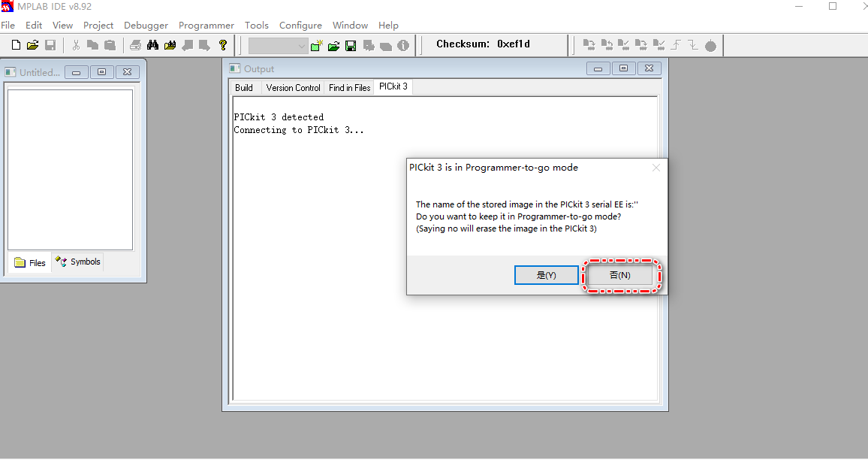Select the Files tab in workspace window
The image size is (868, 460).
pyautogui.click(x=30, y=263)
